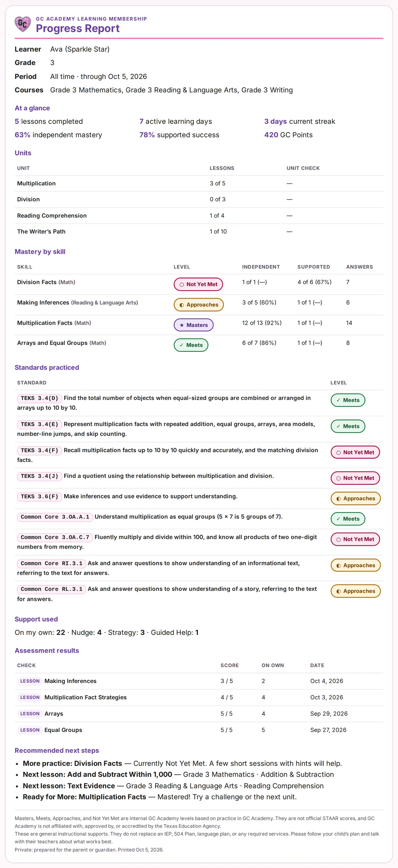
Task: Click the '420 GC Points' stat
Action: pos(288,135)
